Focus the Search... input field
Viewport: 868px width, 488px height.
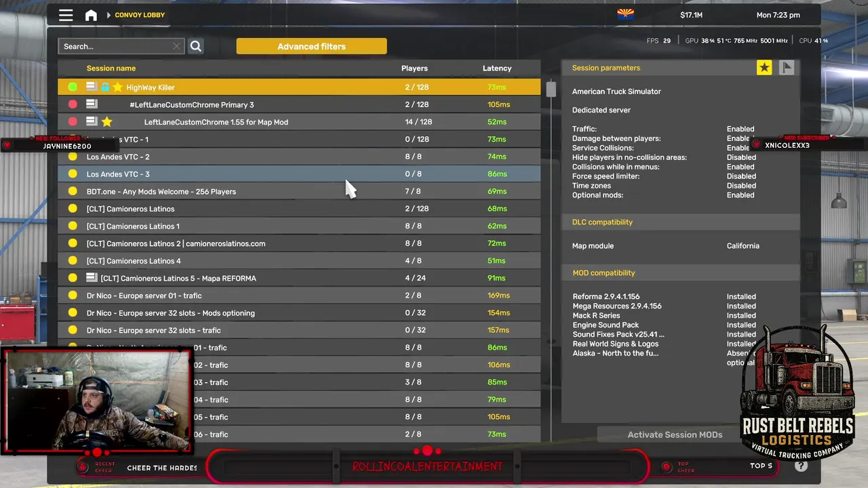coord(121,46)
